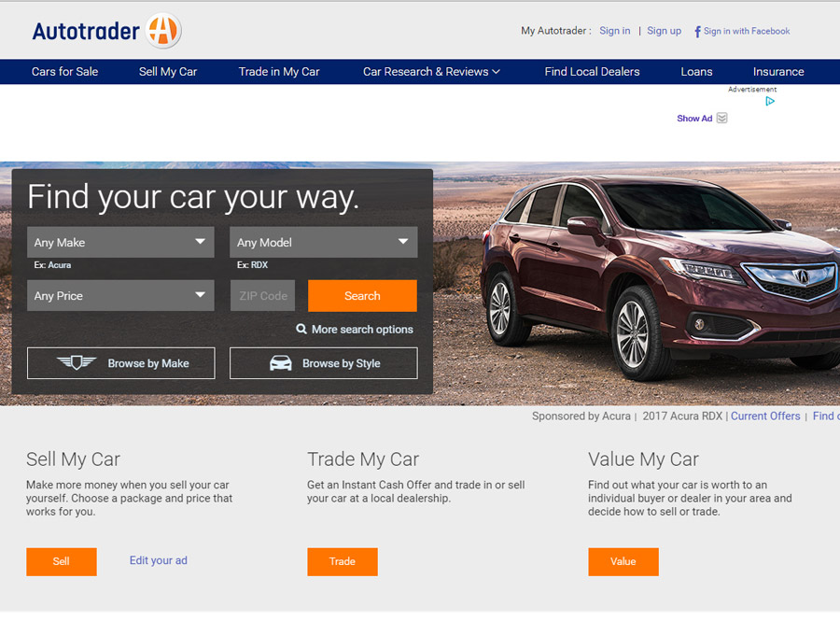Click the orange Value button
Screen dimensions: 840x635
[623, 561]
